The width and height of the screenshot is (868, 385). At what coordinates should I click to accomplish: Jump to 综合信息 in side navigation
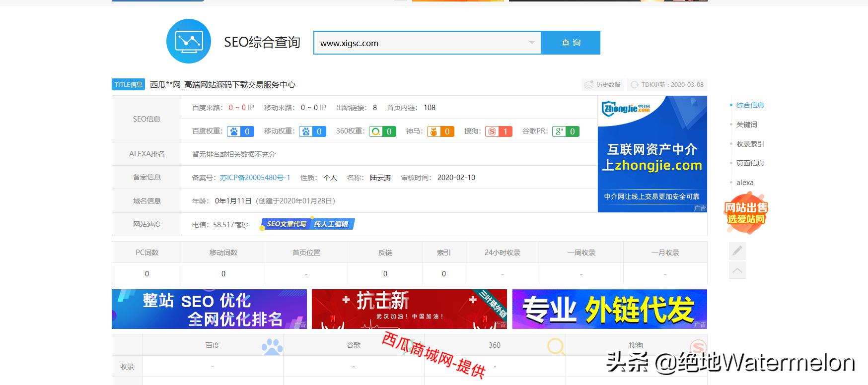coord(750,105)
